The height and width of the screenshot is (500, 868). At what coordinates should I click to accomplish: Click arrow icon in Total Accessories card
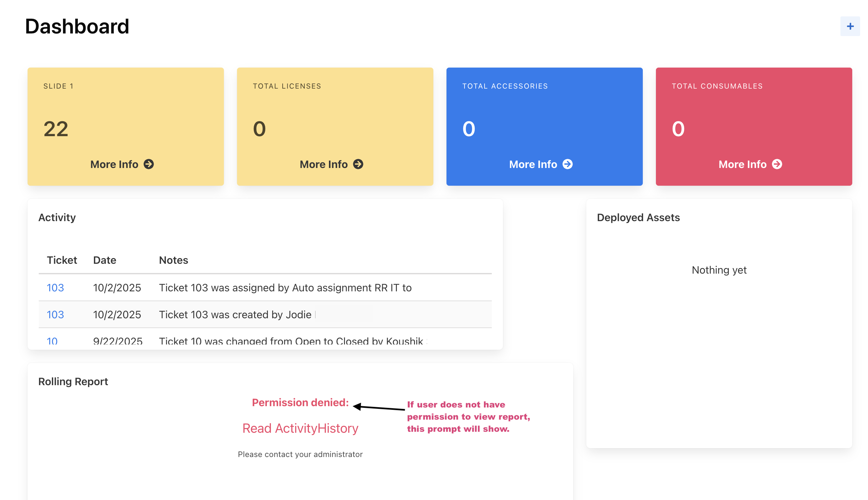(567, 164)
